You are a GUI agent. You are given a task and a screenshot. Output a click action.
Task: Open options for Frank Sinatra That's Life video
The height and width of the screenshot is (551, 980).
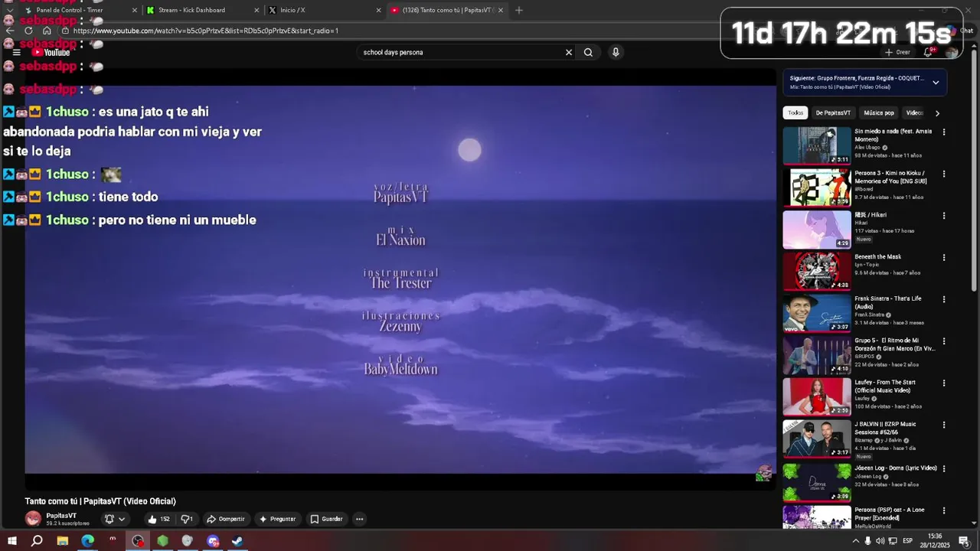[x=943, y=299]
